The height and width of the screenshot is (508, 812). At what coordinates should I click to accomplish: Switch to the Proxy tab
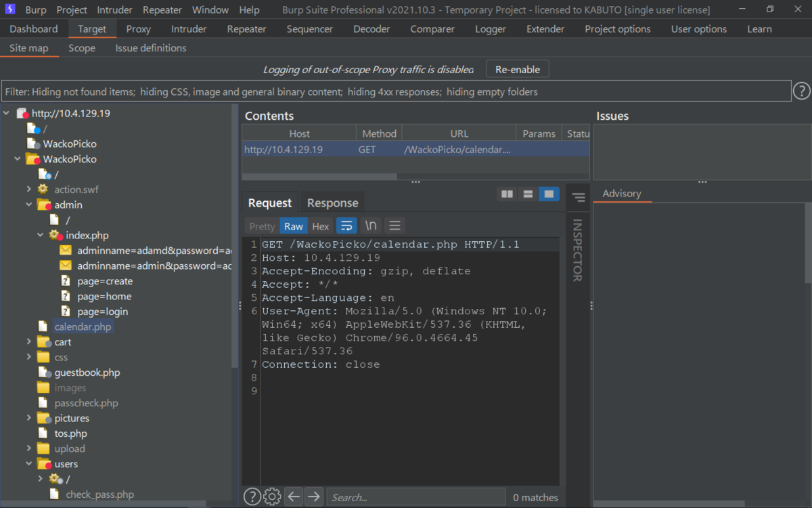pos(138,29)
